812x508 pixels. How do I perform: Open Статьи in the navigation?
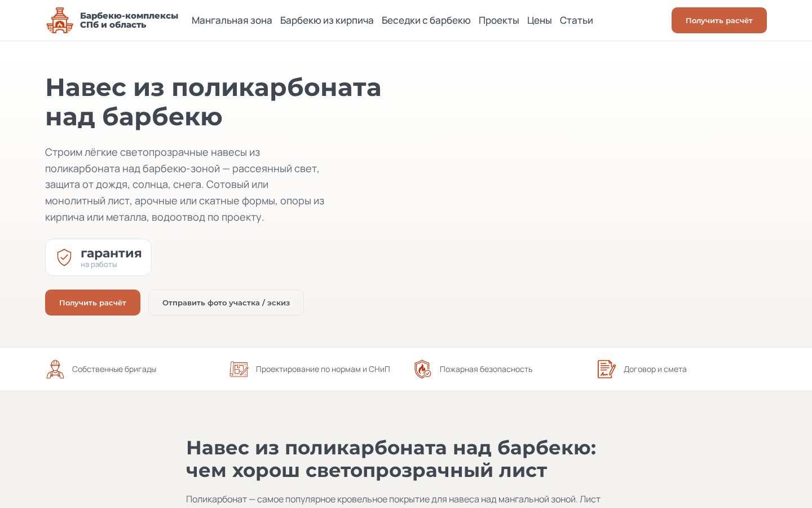[x=576, y=20]
